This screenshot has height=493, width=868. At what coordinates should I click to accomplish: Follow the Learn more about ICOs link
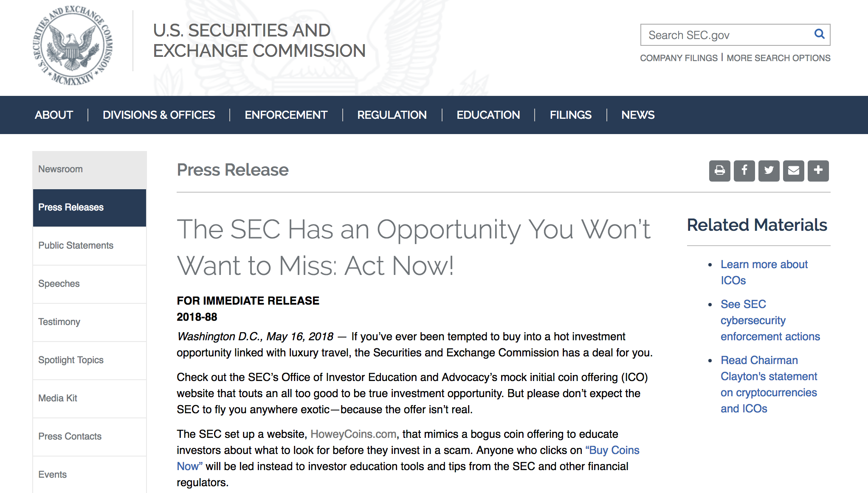point(764,272)
